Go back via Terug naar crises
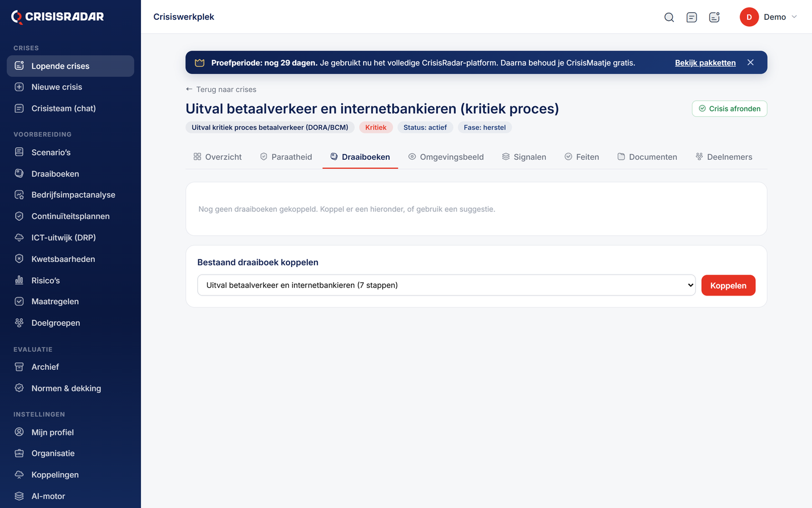 coord(221,89)
